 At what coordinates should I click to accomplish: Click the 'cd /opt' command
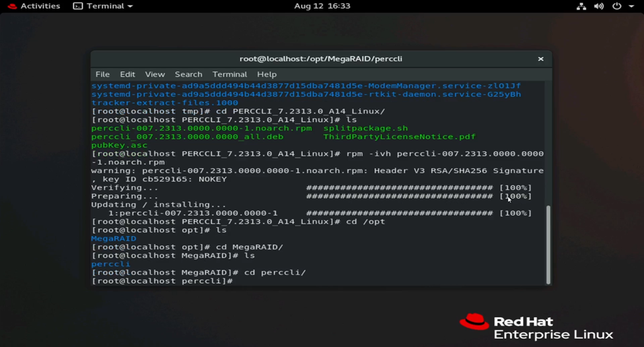365,222
